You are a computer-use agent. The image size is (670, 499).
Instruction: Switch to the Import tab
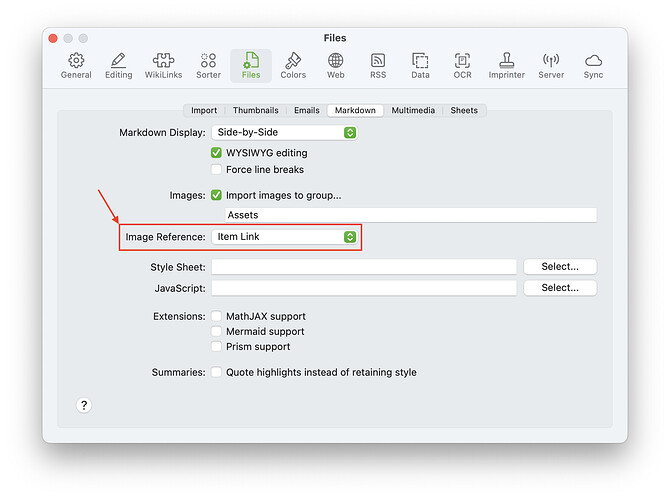(204, 110)
